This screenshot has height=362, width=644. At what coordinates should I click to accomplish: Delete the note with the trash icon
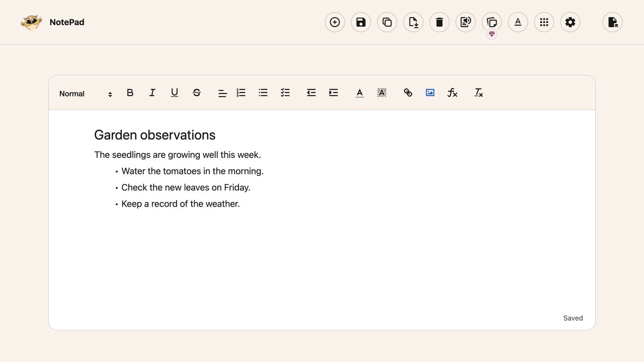[439, 22]
